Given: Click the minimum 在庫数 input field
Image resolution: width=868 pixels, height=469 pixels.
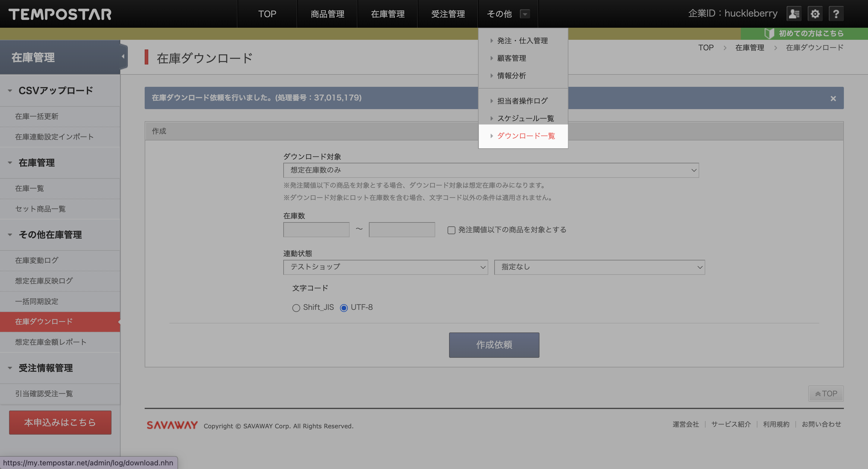Looking at the screenshot, I should click(316, 229).
